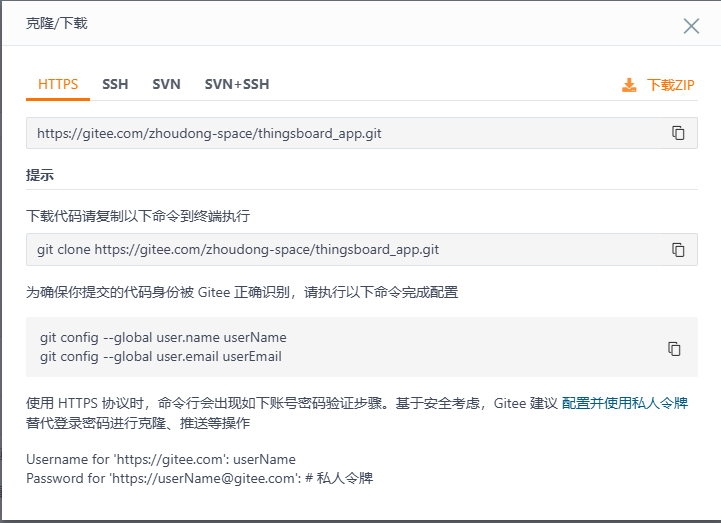Click the 下载代码请复制以下命令到终端执行 text
This screenshot has width=721, height=523.
pyautogui.click(x=138, y=216)
